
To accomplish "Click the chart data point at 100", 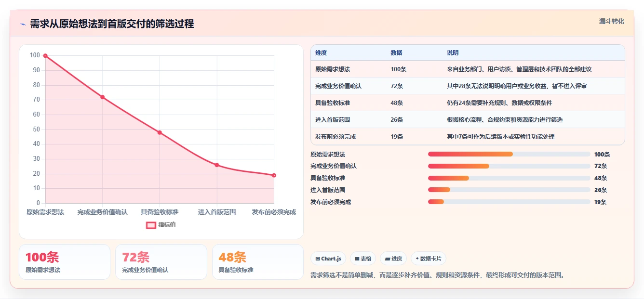I will tap(45, 56).
